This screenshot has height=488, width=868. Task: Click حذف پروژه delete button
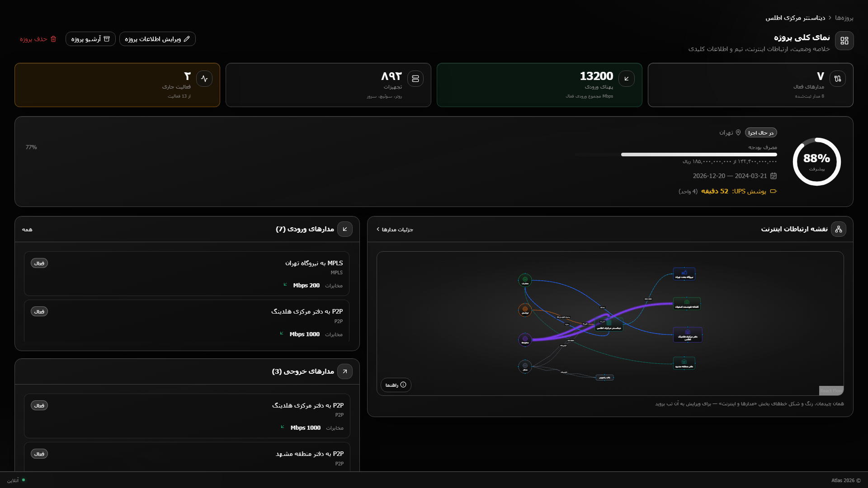[x=38, y=39]
